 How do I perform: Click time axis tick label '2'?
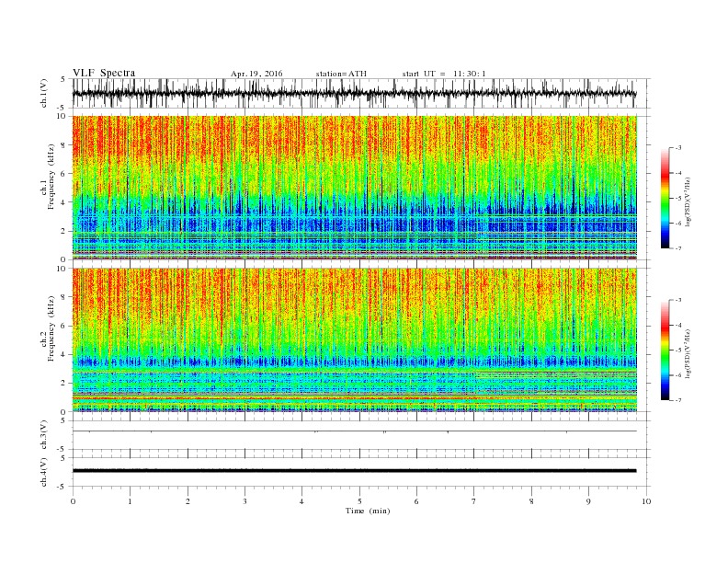[x=188, y=501]
